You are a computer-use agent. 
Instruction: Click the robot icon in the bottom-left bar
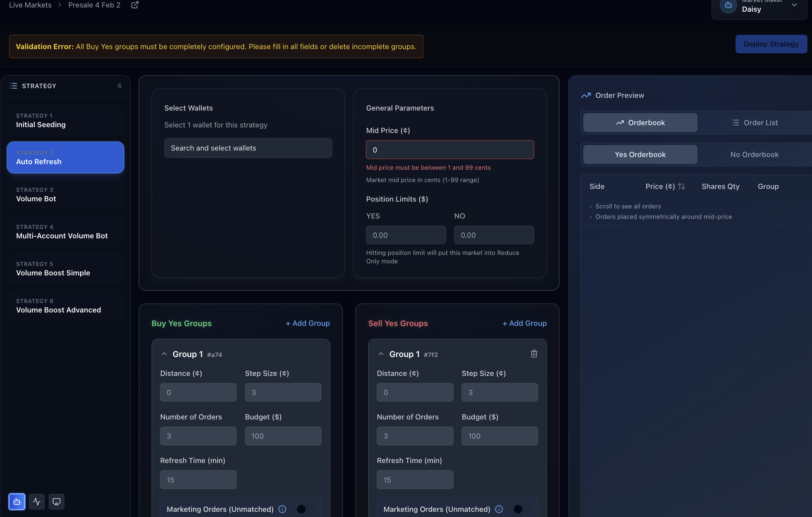pos(17,501)
